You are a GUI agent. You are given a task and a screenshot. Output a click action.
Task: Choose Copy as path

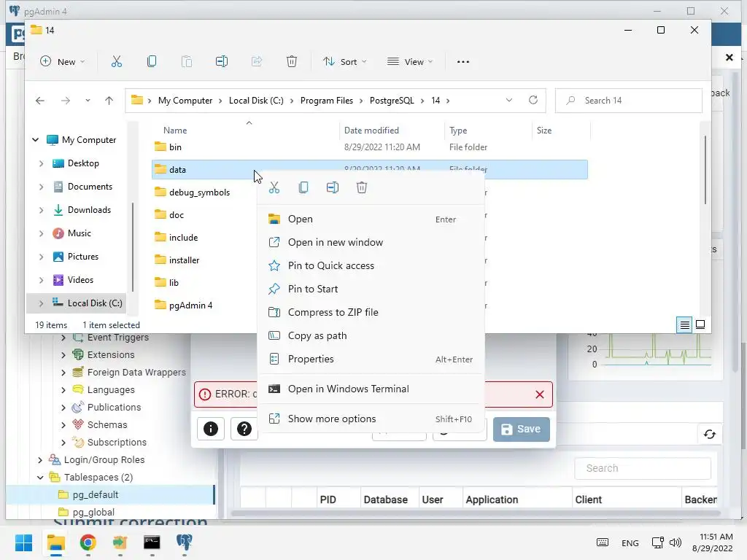pyautogui.click(x=371, y=335)
